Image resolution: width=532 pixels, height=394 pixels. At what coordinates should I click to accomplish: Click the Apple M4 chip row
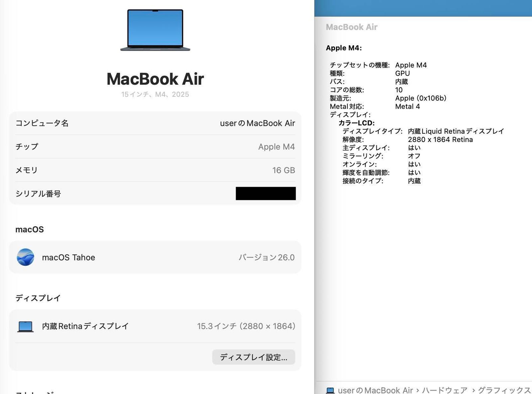tap(155, 147)
